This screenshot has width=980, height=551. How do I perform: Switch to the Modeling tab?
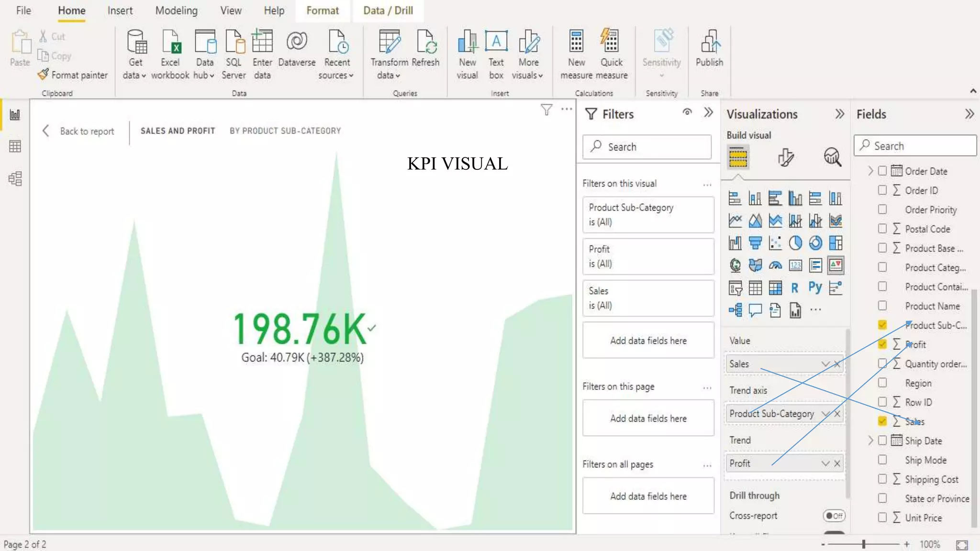(x=176, y=11)
